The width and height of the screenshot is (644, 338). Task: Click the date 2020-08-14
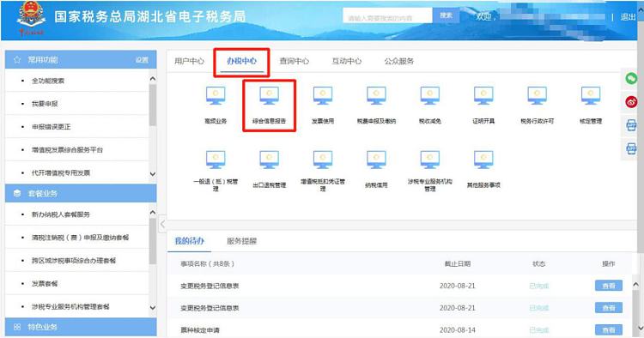pyautogui.click(x=457, y=329)
